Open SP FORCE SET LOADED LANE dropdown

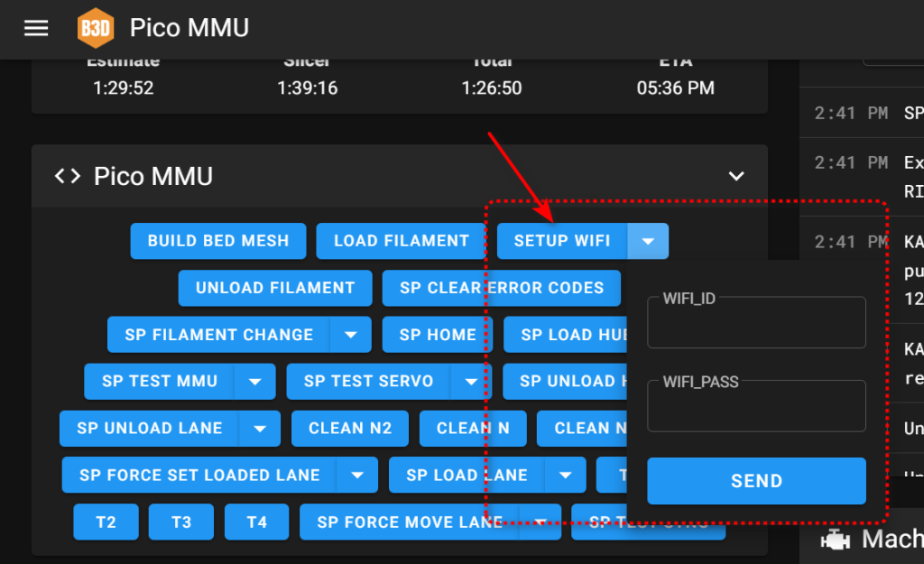357,476
